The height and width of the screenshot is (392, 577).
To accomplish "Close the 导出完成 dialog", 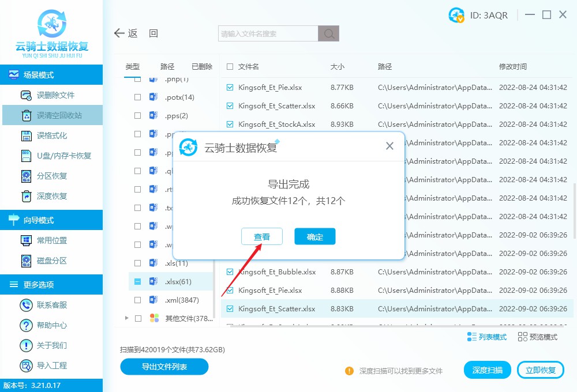I will click(389, 146).
